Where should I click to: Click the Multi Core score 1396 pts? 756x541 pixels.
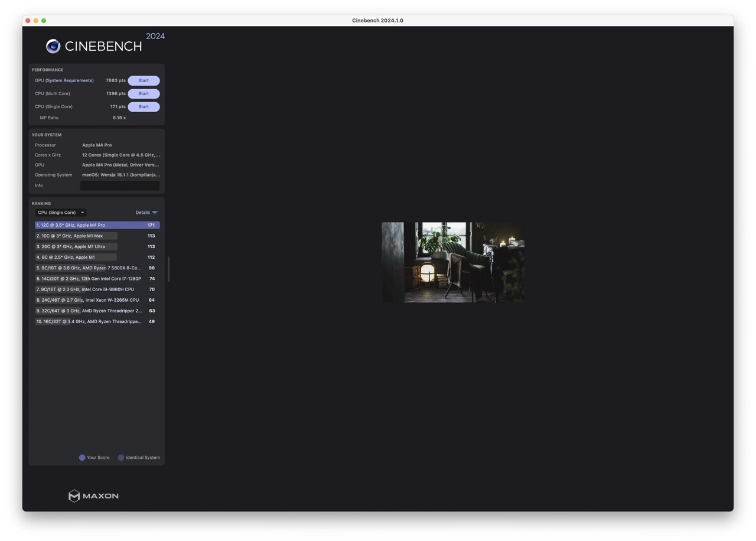116,93
